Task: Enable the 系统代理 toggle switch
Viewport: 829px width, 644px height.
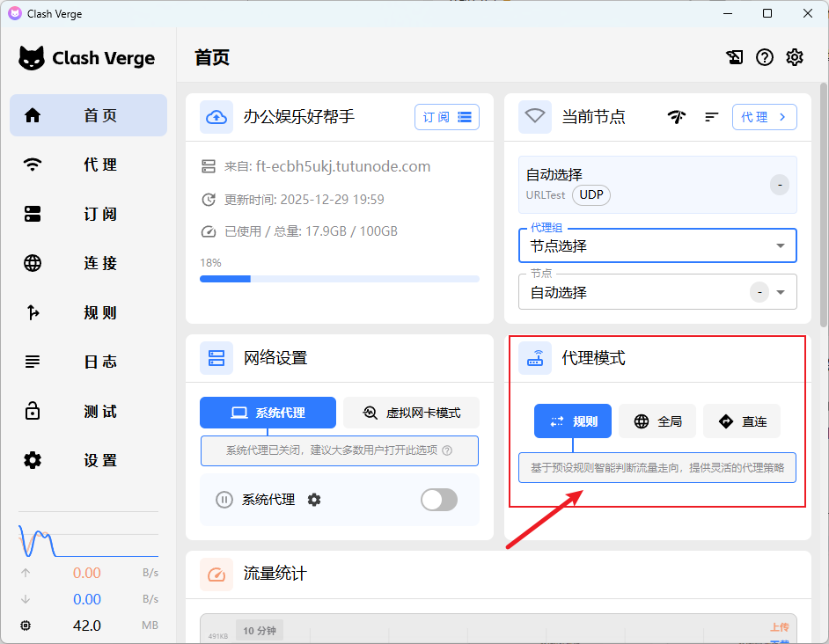Action: point(439,500)
